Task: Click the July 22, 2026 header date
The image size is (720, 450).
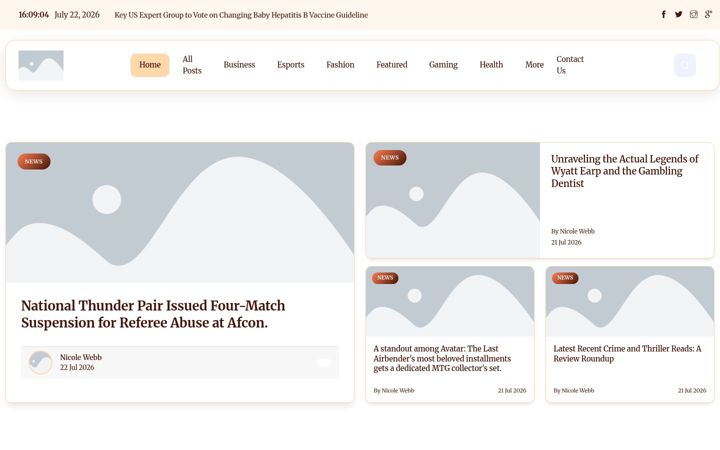Action: click(77, 15)
